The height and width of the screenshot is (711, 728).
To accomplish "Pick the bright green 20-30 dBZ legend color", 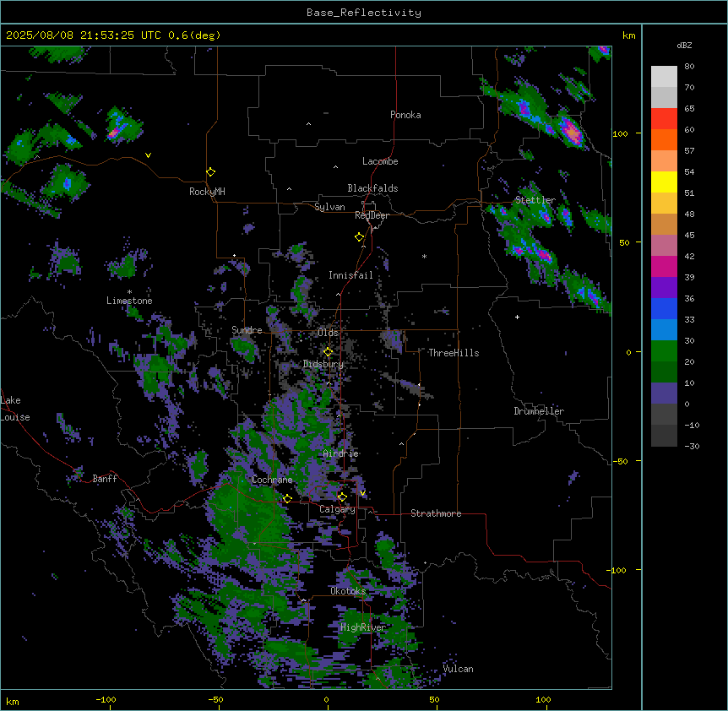I will [664, 351].
